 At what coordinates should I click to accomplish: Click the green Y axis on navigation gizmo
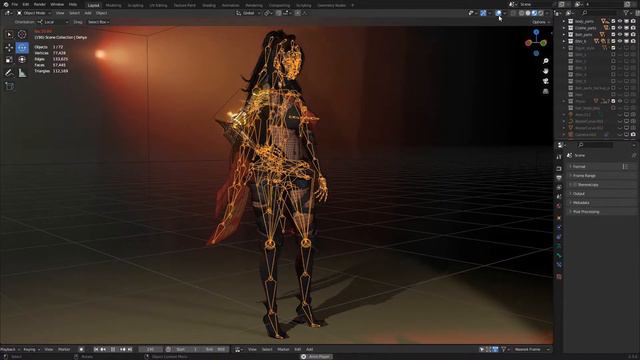544,42
